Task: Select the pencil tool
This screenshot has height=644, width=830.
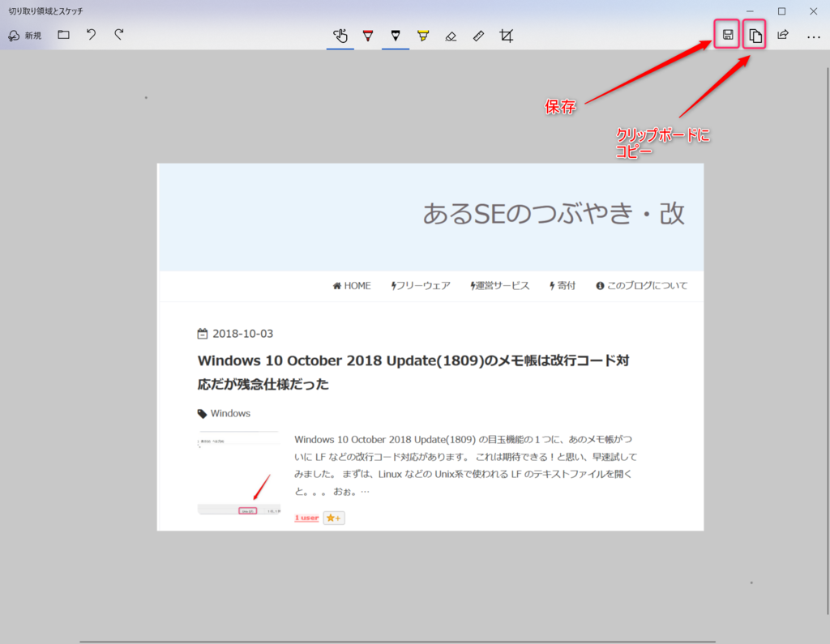Action: 396,34
